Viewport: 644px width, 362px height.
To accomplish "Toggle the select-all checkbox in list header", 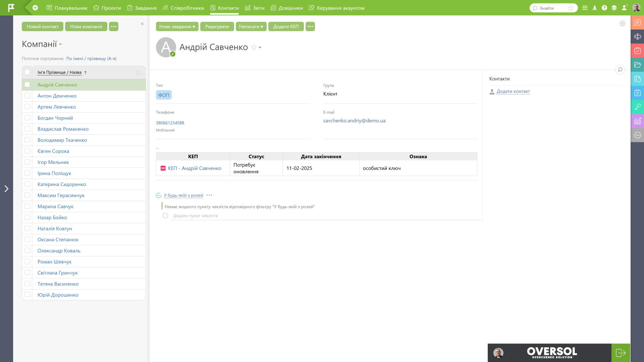I will (x=27, y=72).
